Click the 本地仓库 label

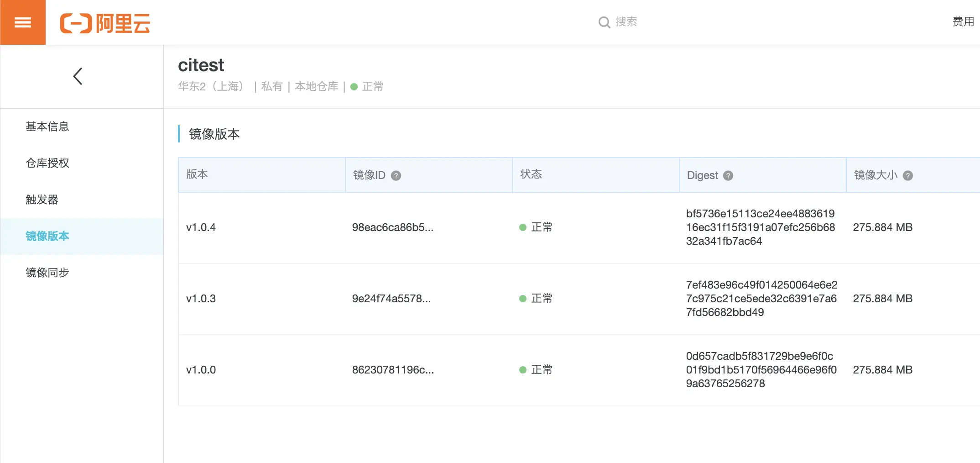[x=317, y=86]
